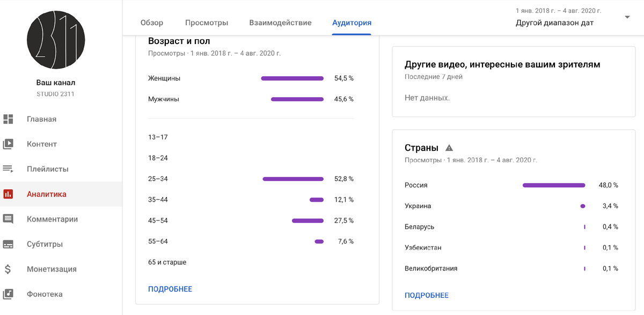Screen dimensions: 644x315
Task: Click ПОДРОБНЕЕ under Возраст и пол
Action: tap(170, 289)
